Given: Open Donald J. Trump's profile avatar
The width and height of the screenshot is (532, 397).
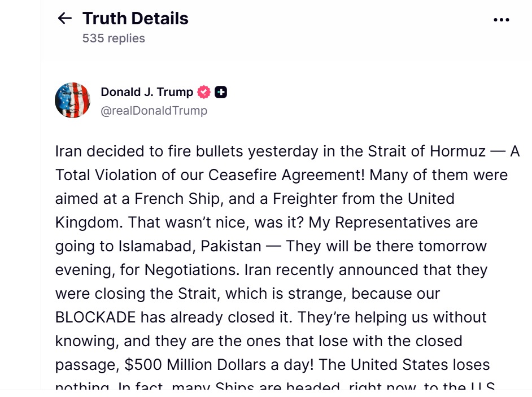Looking at the screenshot, I should click(73, 100).
